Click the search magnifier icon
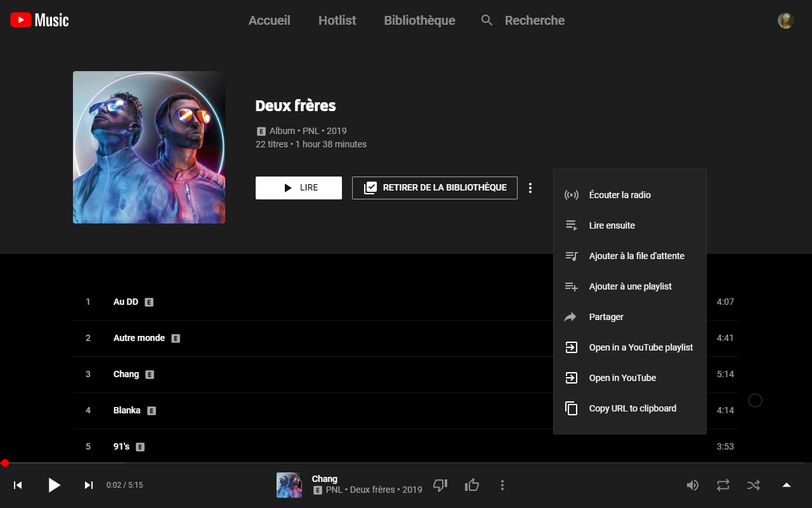Screen dimensions: 812x508 coord(487,20)
